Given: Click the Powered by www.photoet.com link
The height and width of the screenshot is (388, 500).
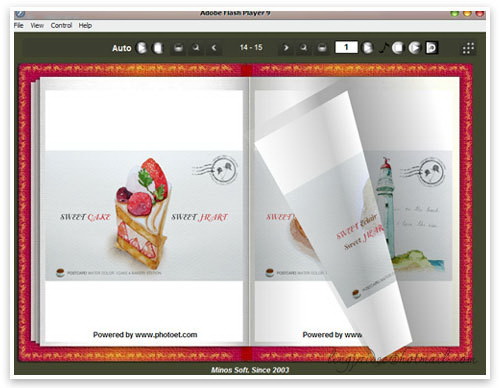Looking at the screenshot, I should 145,335.
